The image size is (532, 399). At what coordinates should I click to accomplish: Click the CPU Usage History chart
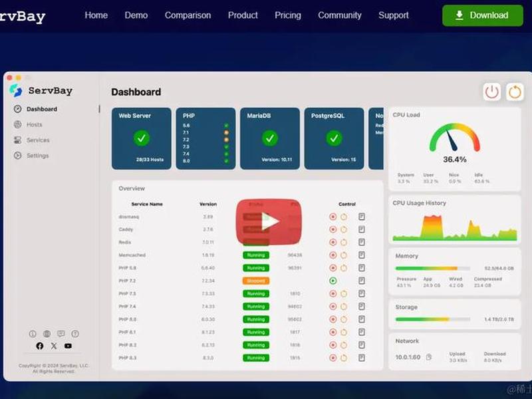point(455,228)
